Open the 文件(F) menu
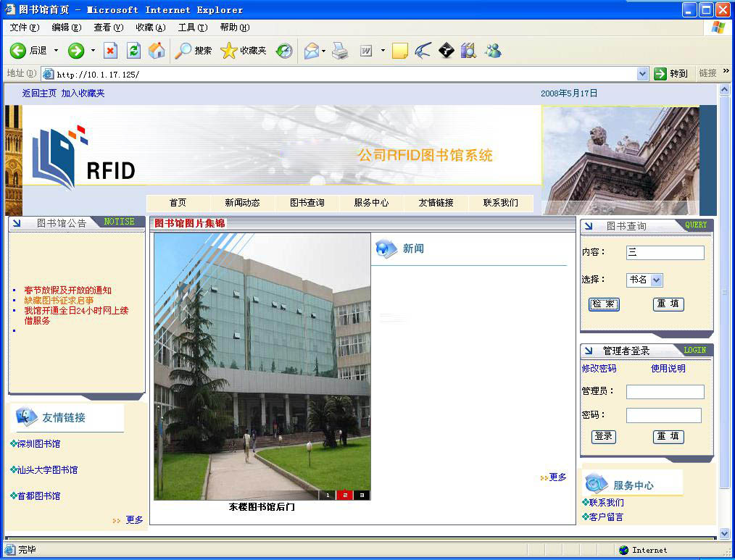The height and width of the screenshot is (560, 735). (25, 28)
